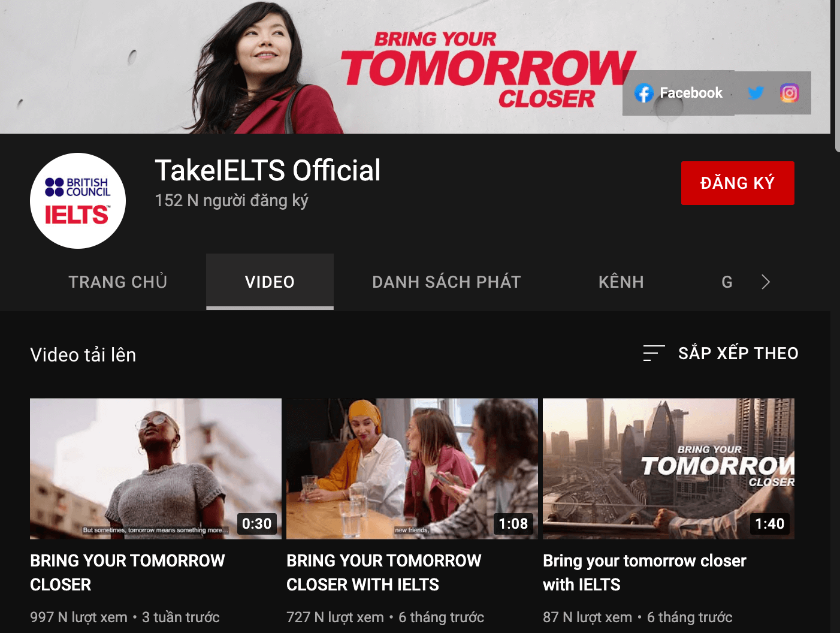This screenshot has height=633, width=840.
Task: Click the TakeIELTS Official channel name
Action: 267,170
